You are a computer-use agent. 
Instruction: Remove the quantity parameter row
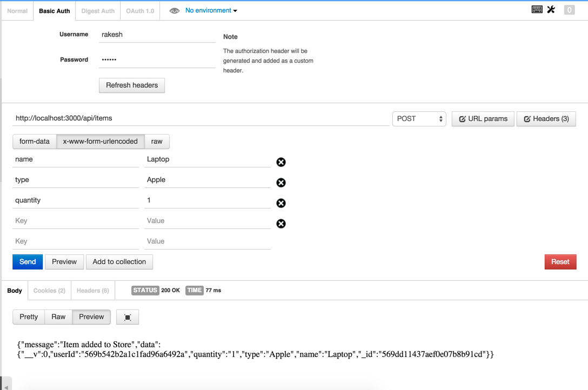tap(281, 203)
